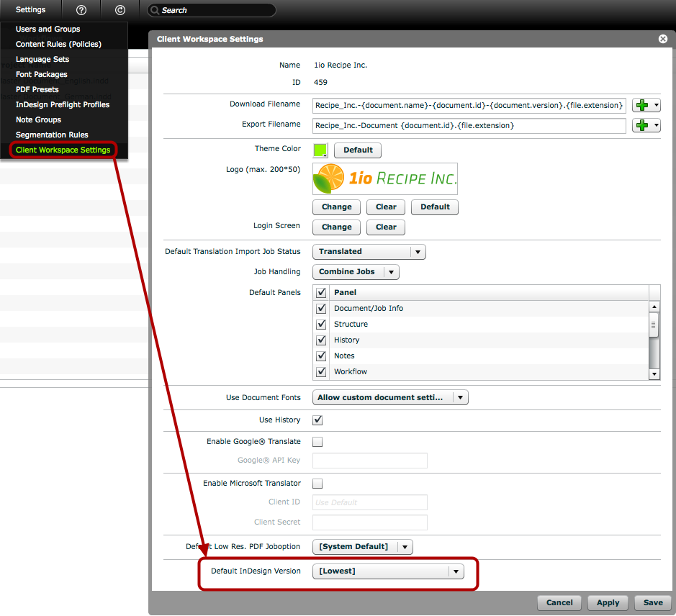The height and width of the screenshot is (616, 676).
Task: Click Default under the logo
Action: point(435,207)
